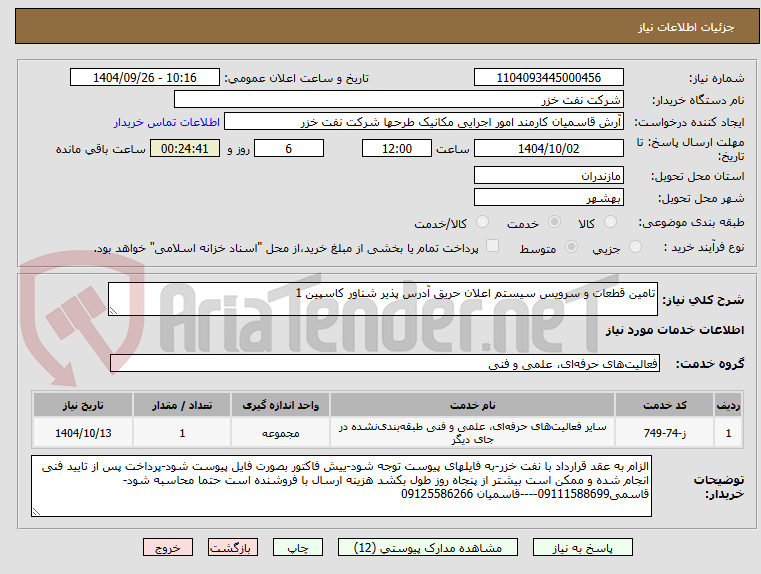Image resolution: width=761 pixels, height=574 pixels.
Task: Click service name cell سایر فعالیت‌های حرفه‌ای
Action: 472,432
